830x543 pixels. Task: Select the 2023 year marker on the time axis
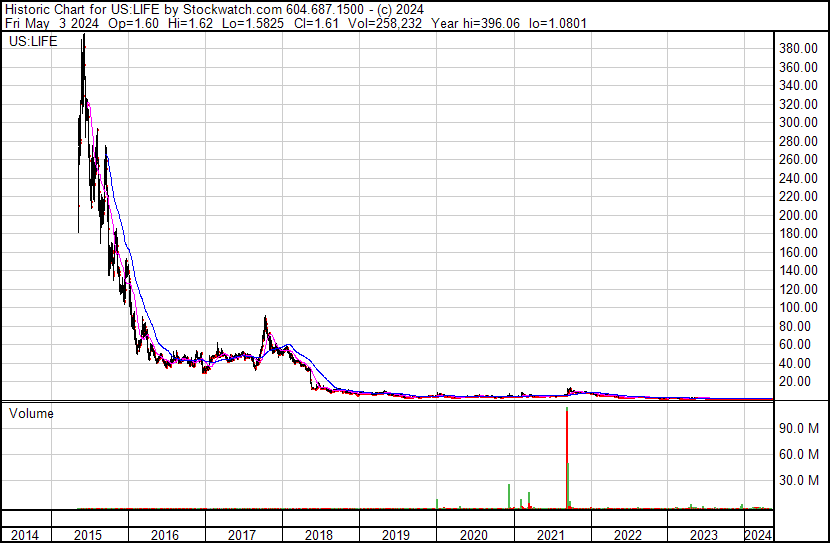[x=704, y=535]
